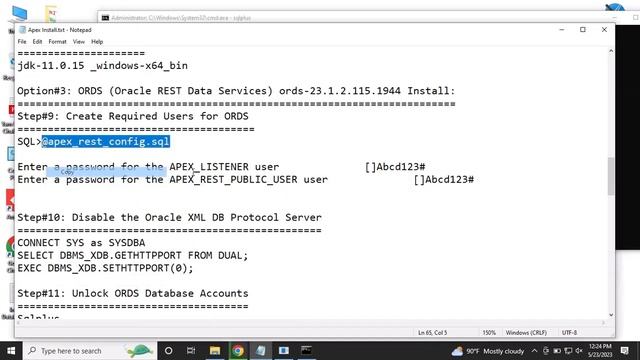Click the 'Windows (CRLF)' status bar entry
Image resolution: width=640 pixels, height=360 pixels.
point(526,333)
